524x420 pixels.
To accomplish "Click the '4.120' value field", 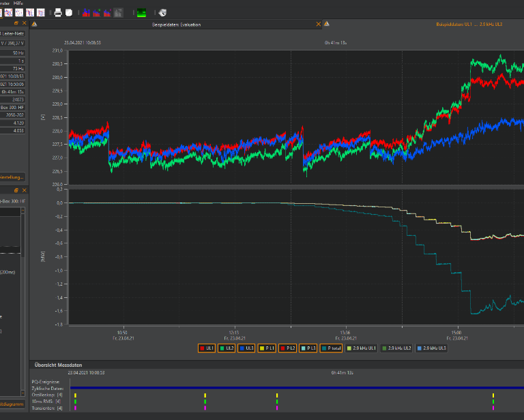I will (x=13, y=123).
